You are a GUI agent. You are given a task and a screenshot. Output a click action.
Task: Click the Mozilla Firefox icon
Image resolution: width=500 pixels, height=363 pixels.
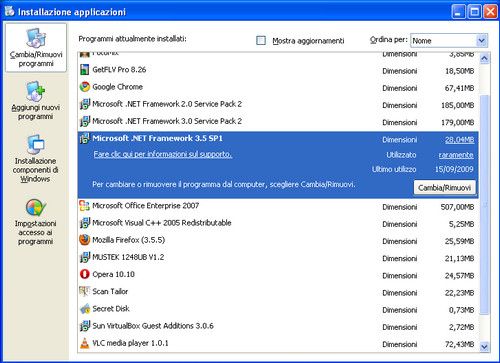point(85,240)
